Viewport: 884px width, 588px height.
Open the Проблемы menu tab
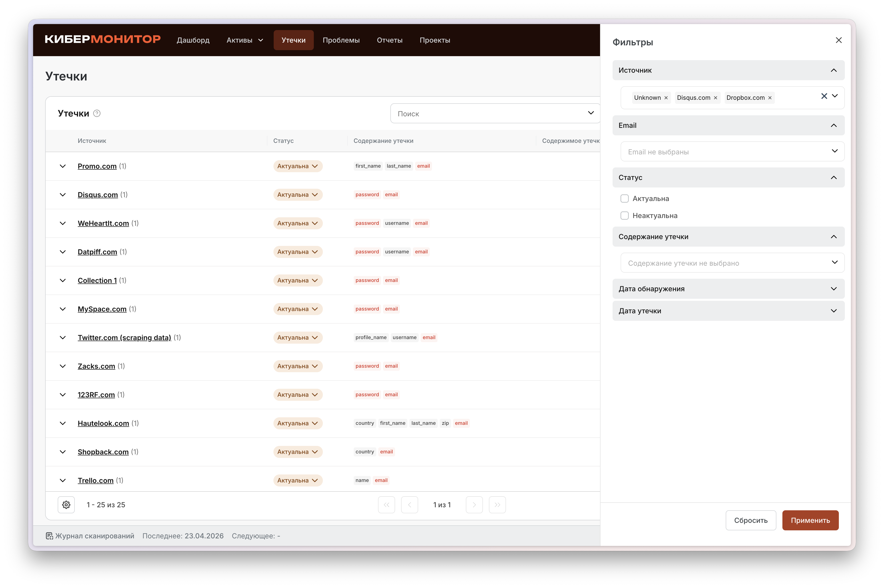click(x=341, y=40)
